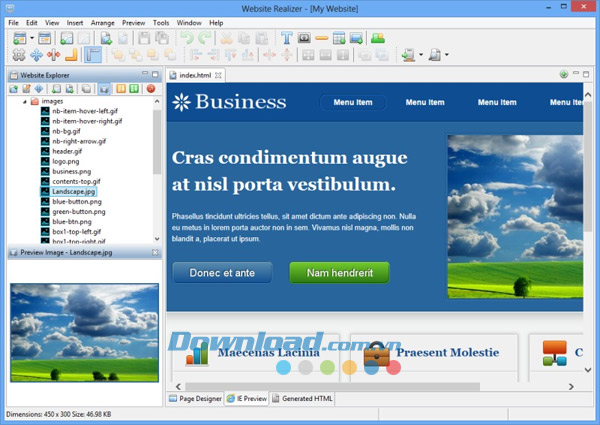The height and width of the screenshot is (425, 600).
Task: Switch to the IE Preview tab
Action: pos(247,399)
